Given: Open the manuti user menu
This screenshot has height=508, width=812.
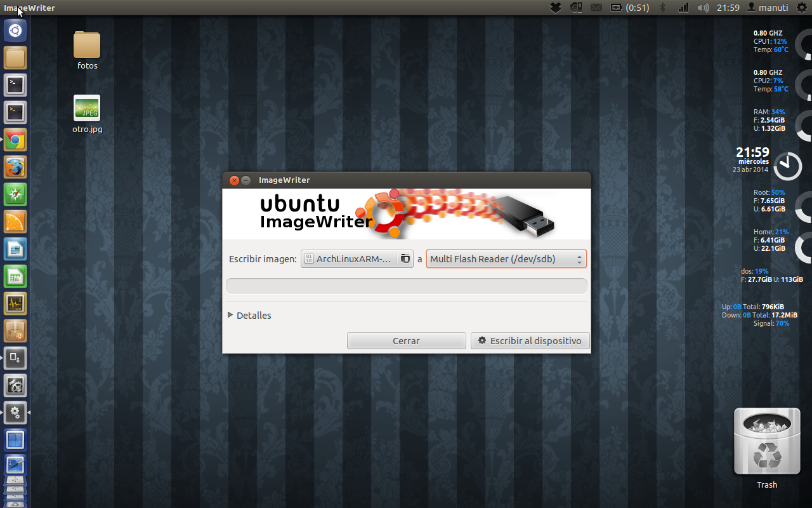Looking at the screenshot, I should (768, 8).
